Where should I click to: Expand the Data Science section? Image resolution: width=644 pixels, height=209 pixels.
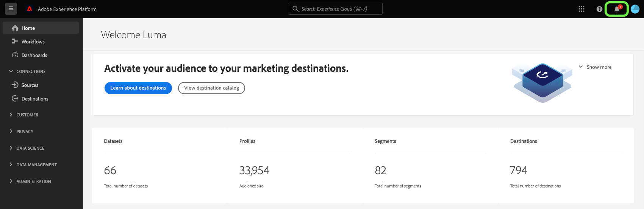tap(11, 148)
